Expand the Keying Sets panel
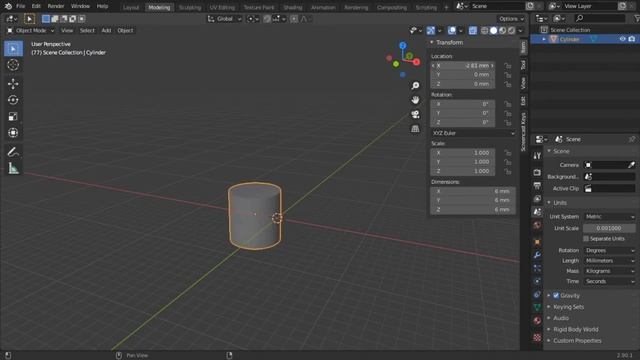The image size is (640, 360). pyautogui.click(x=568, y=307)
